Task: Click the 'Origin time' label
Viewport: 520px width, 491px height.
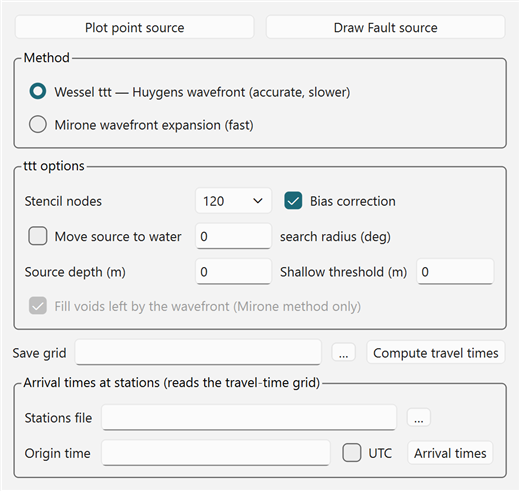Action: pos(57,453)
